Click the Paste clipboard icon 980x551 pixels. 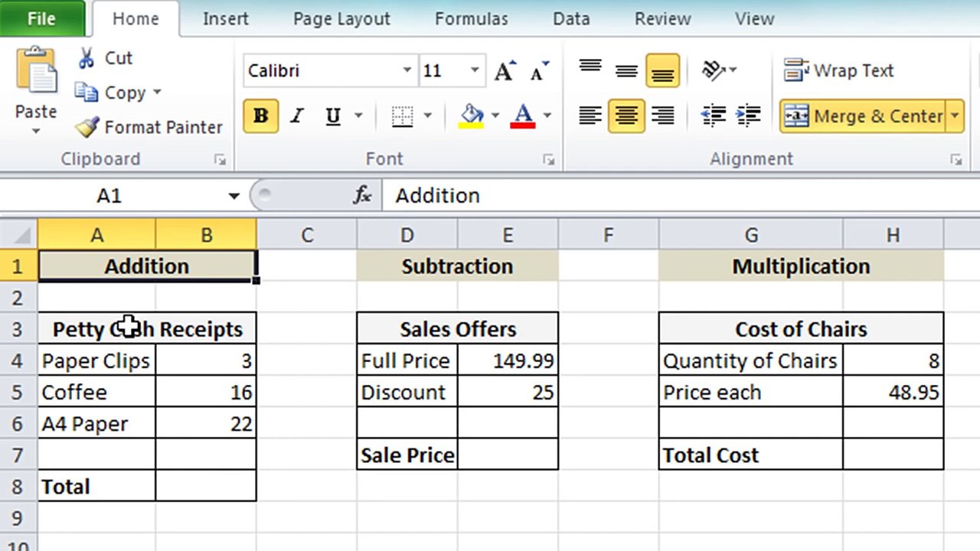[36, 71]
